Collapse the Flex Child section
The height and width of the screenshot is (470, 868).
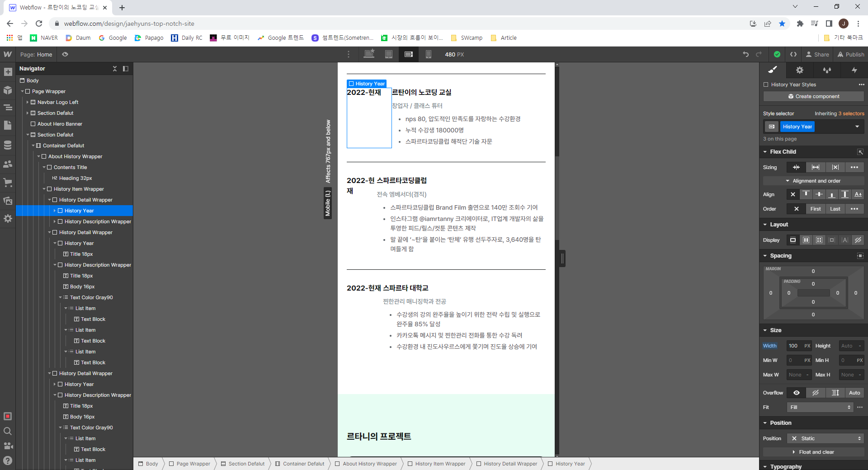tap(783, 152)
